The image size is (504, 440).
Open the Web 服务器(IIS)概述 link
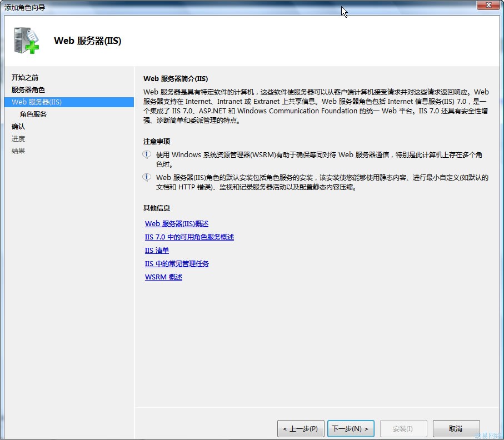177,224
